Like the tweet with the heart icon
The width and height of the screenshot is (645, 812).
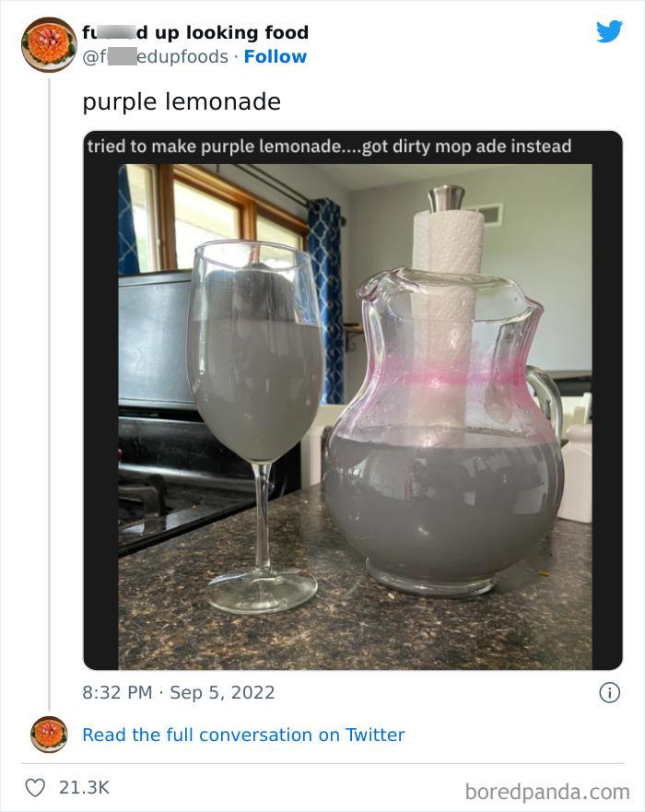coord(37,787)
